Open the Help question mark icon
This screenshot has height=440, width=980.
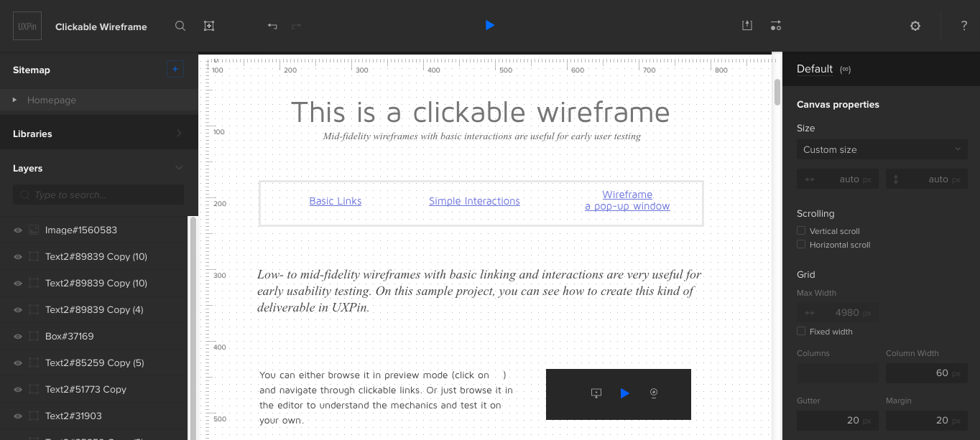(963, 27)
